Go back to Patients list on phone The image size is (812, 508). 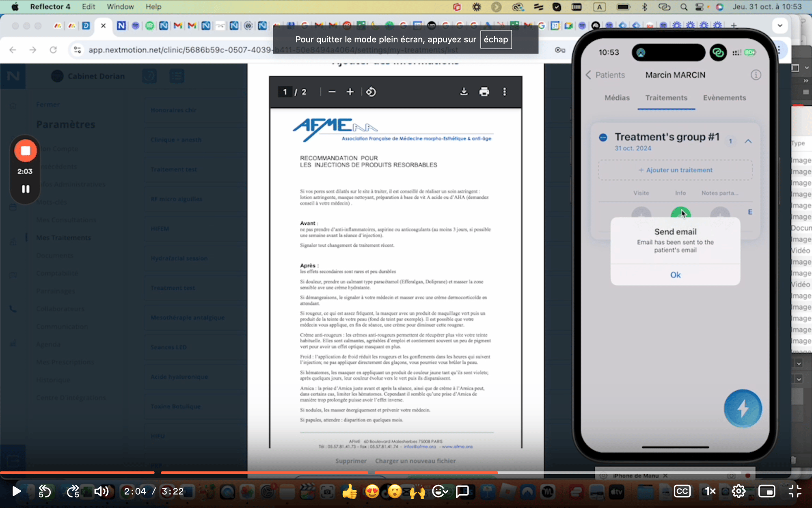pyautogui.click(x=605, y=75)
